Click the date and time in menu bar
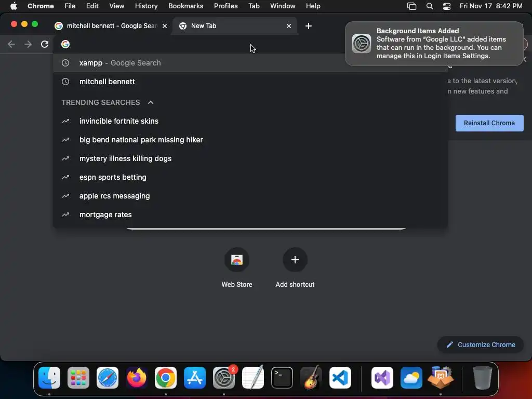 (x=491, y=6)
